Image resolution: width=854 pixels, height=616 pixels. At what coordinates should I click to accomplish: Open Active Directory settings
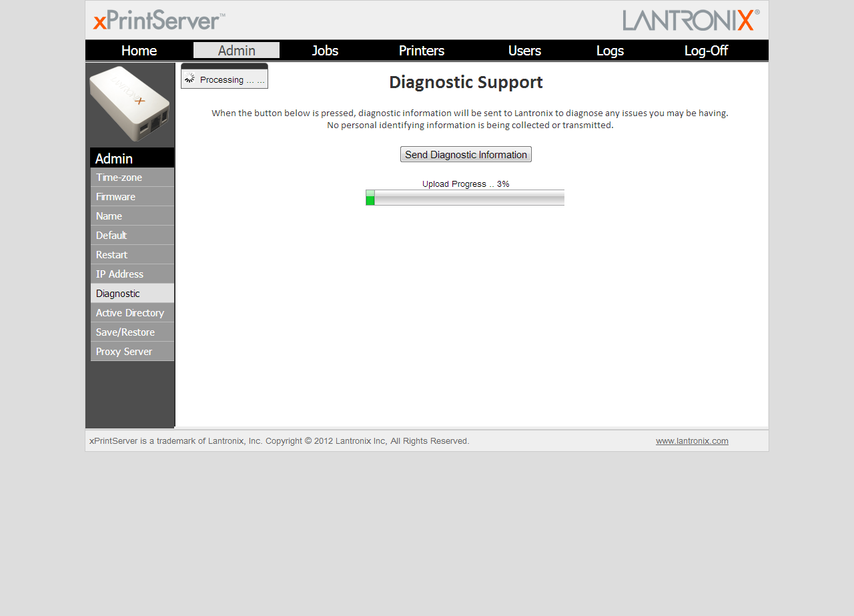[x=132, y=313]
